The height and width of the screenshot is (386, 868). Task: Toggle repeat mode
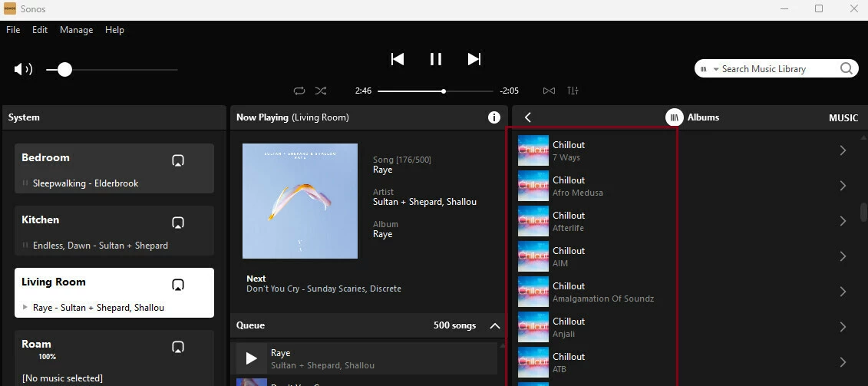click(299, 91)
